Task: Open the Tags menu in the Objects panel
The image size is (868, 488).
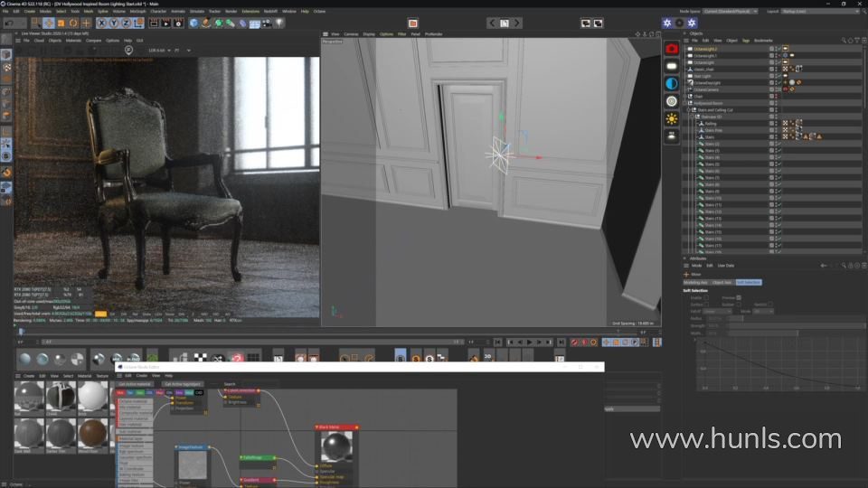Action: pos(746,41)
